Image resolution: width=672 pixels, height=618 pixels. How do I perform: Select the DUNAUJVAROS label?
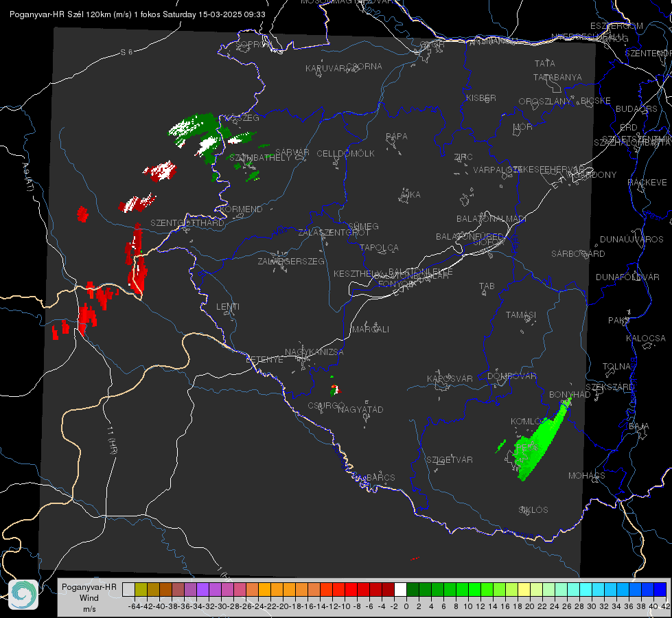click(x=632, y=240)
